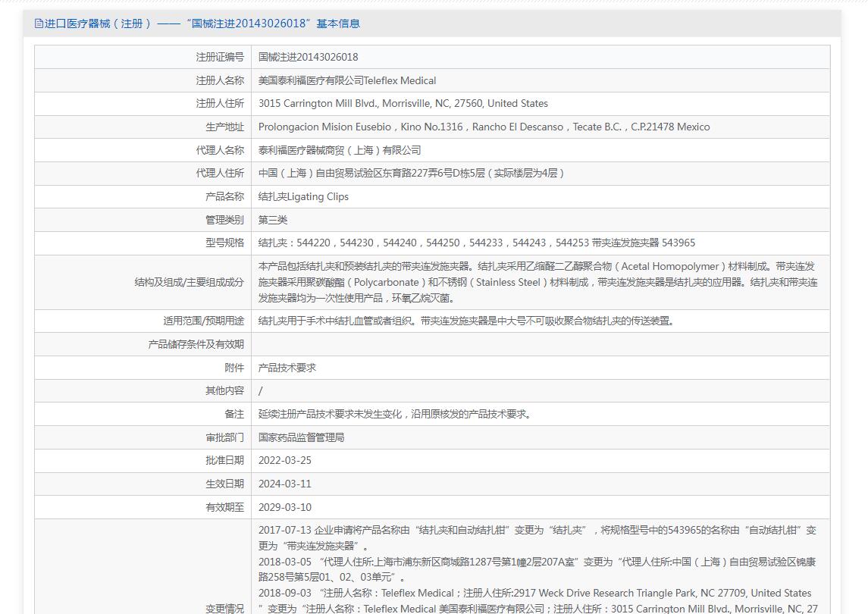Click the effective date 2024-03-11
Screen dimensions: 868x614
click(x=284, y=484)
